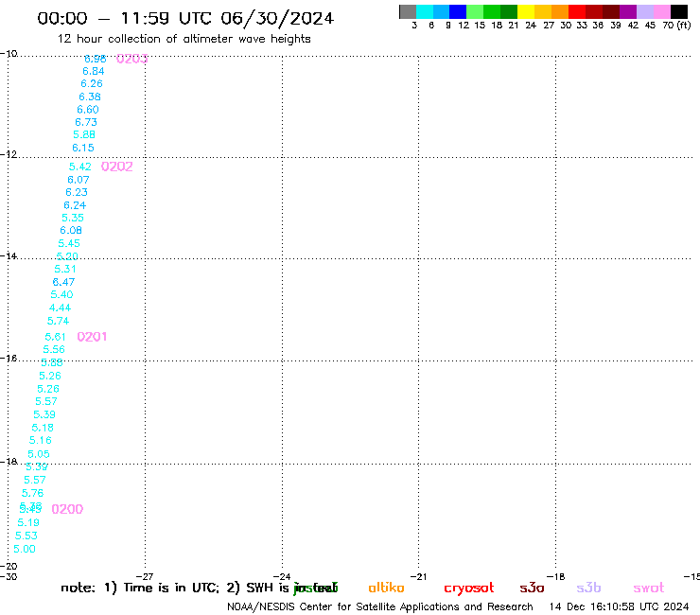Click wave height value 6.47
The width and height of the screenshot is (700, 615).
coord(63,282)
